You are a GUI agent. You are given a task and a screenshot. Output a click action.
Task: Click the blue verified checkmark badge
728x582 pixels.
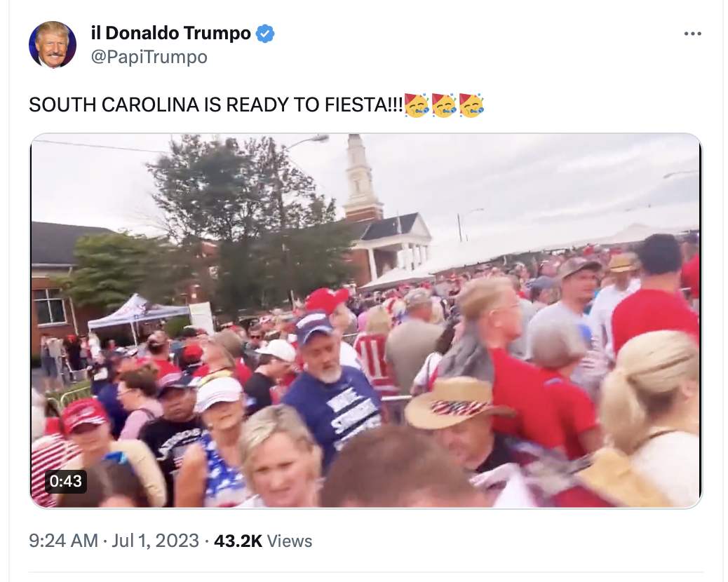pyautogui.click(x=265, y=34)
